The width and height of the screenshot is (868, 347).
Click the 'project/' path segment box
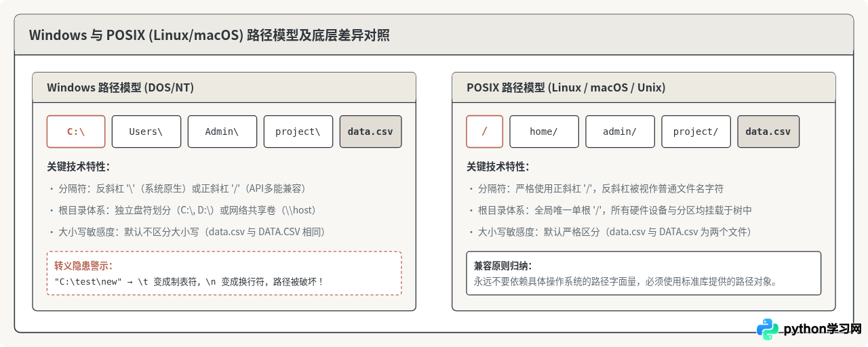coord(696,131)
